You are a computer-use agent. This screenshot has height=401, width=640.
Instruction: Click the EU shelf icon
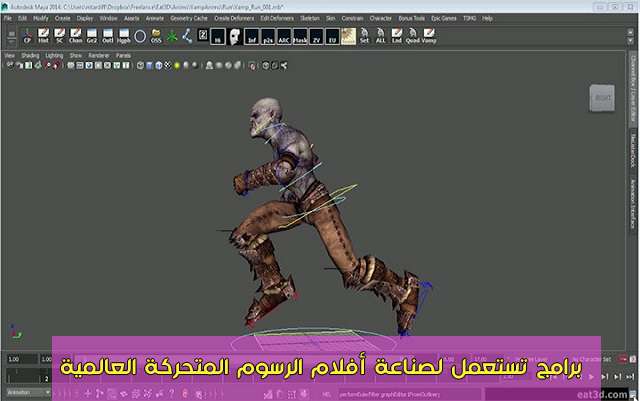[x=332, y=36]
